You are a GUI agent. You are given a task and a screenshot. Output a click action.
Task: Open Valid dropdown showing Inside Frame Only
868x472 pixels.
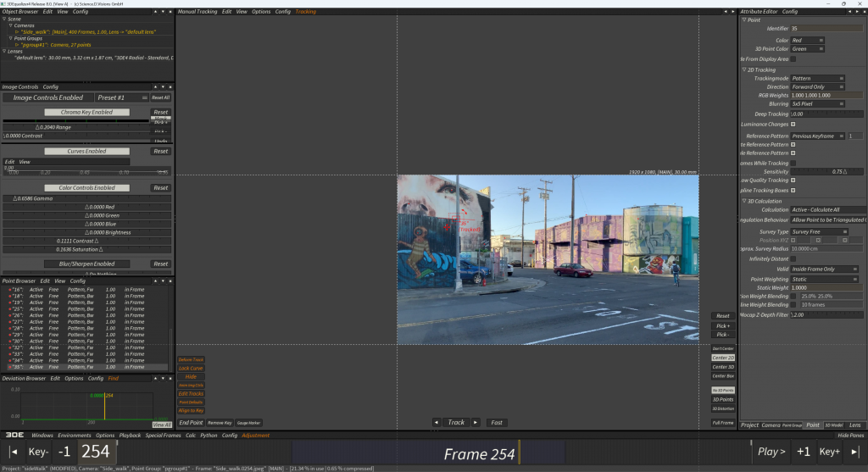point(824,269)
